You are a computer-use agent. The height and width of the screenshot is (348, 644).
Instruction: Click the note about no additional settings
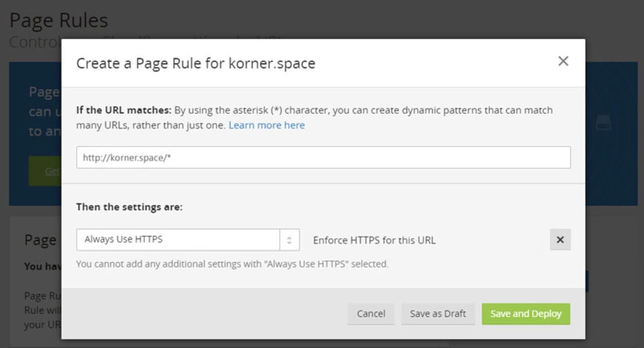pyautogui.click(x=232, y=264)
